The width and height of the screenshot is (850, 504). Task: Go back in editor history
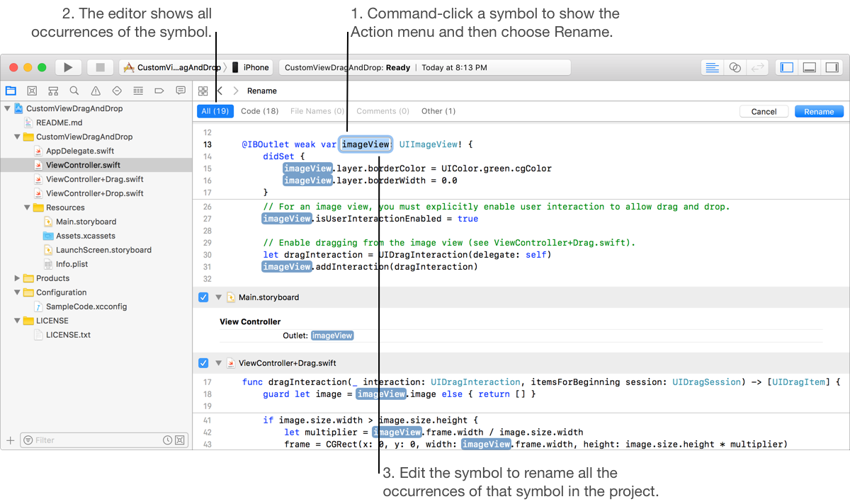tap(220, 91)
